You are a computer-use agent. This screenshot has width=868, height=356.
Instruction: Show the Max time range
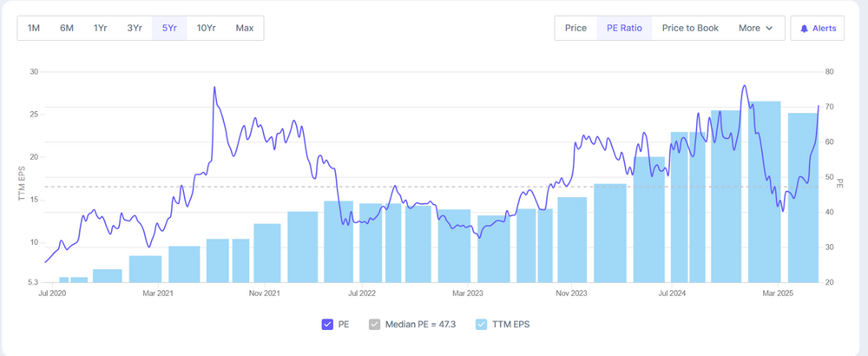point(245,28)
